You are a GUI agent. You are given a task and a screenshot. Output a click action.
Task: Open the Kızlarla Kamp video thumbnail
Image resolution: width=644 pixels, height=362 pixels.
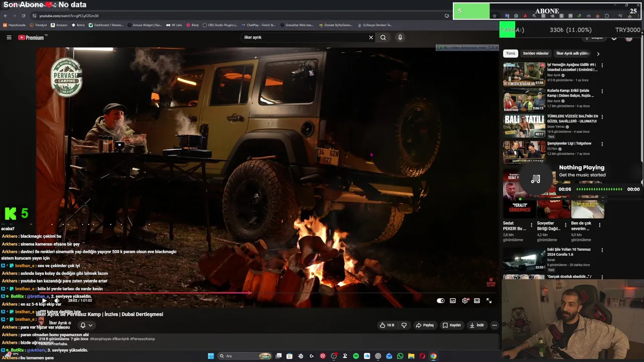click(524, 100)
